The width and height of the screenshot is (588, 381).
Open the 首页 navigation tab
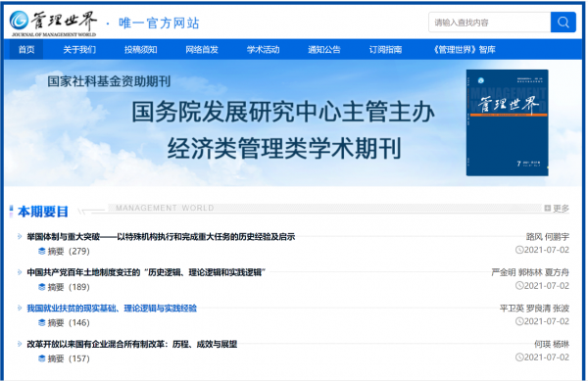coord(26,49)
